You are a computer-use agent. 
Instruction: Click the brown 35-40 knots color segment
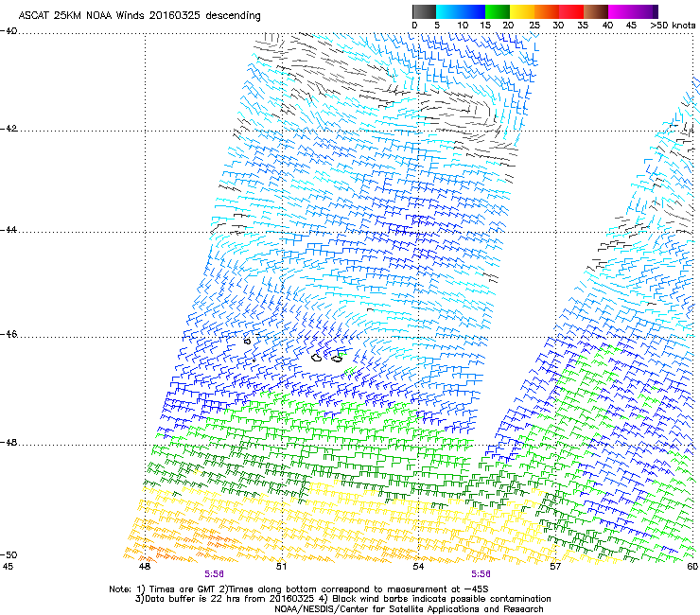point(596,11)
